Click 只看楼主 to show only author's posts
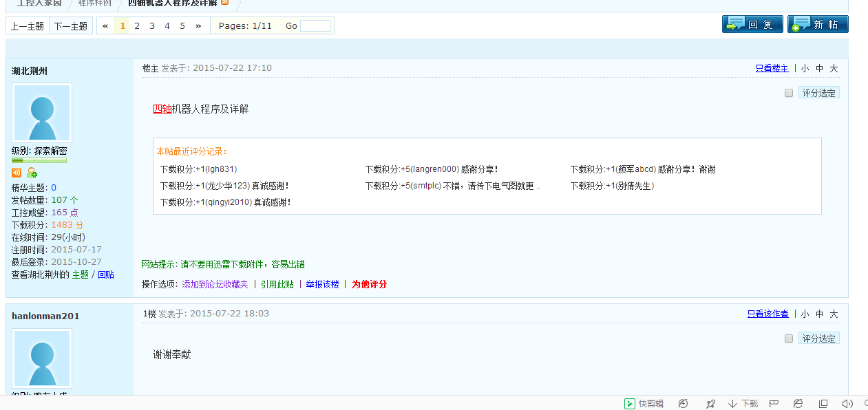The height and width of the screenshot is (410, 868). (x=772, y=68)
